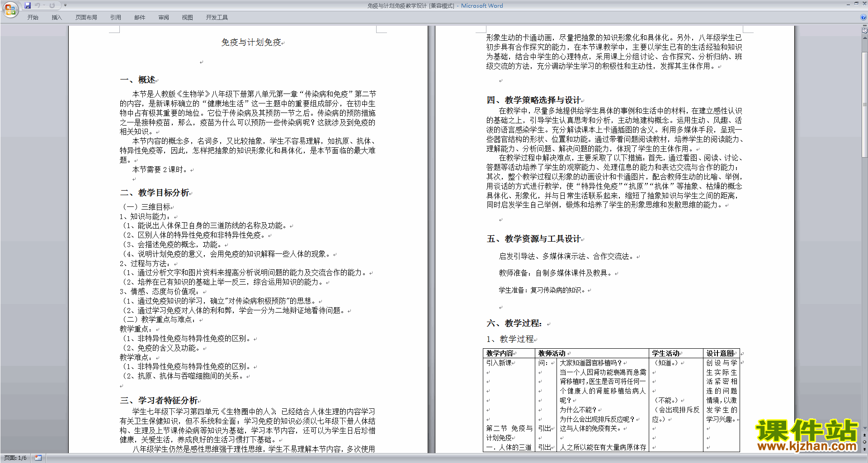Go to previous page browse button
868x463 pixels.
tap(865, 435)
